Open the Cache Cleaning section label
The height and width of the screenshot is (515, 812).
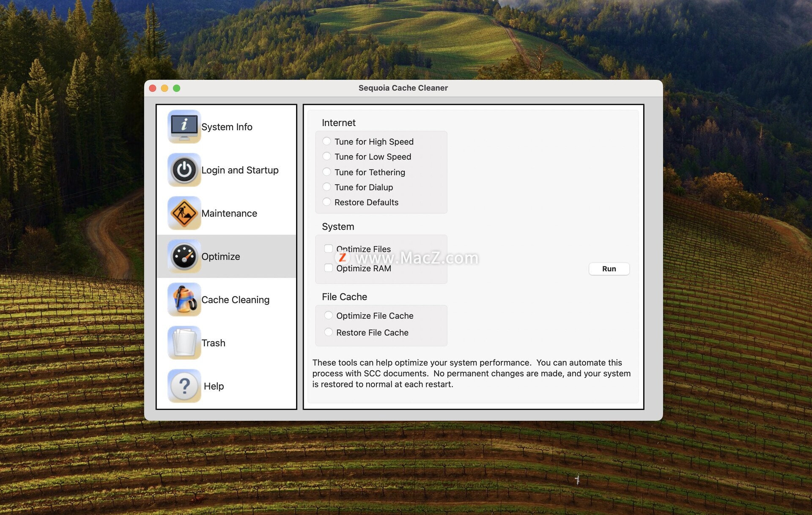click(x=235, y=300)
